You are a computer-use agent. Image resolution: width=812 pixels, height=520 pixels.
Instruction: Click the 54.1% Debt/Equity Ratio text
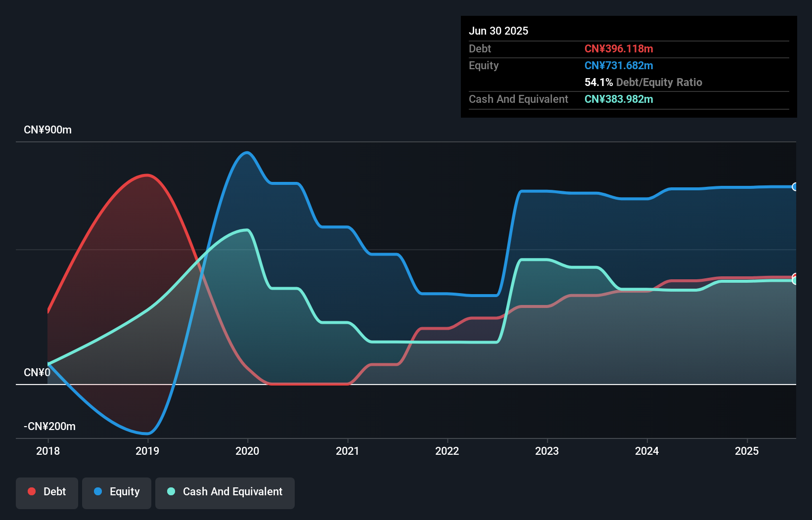tap(643, 83)
